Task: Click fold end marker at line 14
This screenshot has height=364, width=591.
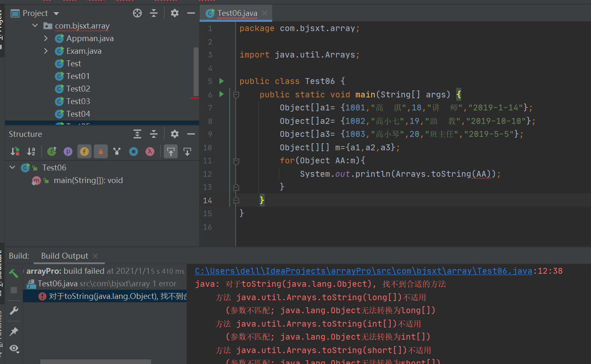Action: pyautogui.click(x=236, y=200)
